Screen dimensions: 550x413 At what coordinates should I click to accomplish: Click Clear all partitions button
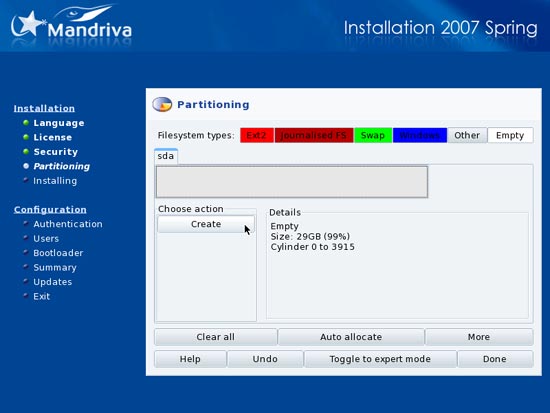point(215,337)
